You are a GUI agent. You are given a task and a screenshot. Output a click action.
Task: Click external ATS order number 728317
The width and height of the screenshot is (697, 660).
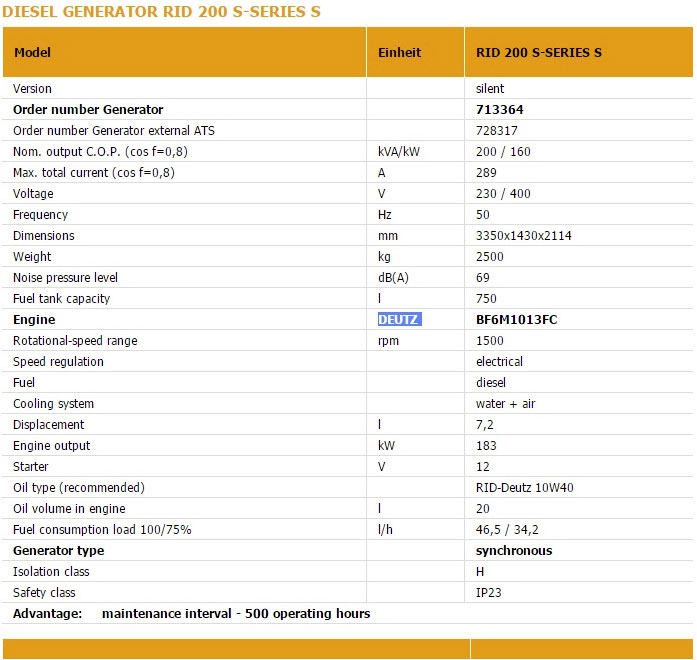pyautogui.click(x=497, y=131)
